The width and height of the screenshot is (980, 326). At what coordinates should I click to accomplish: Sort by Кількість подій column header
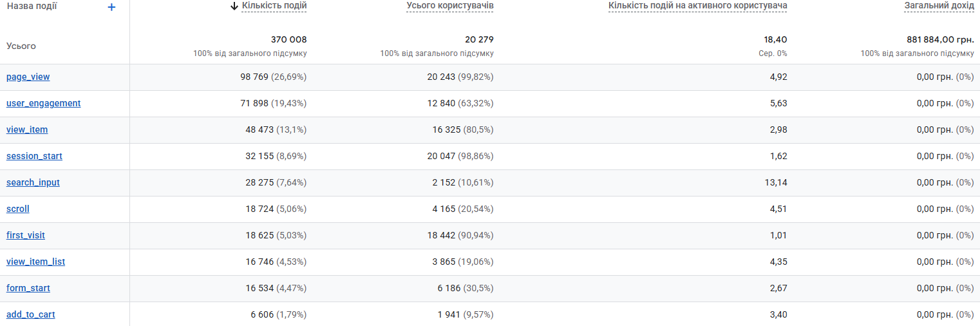pyautogui.click(x=274, y=6)
